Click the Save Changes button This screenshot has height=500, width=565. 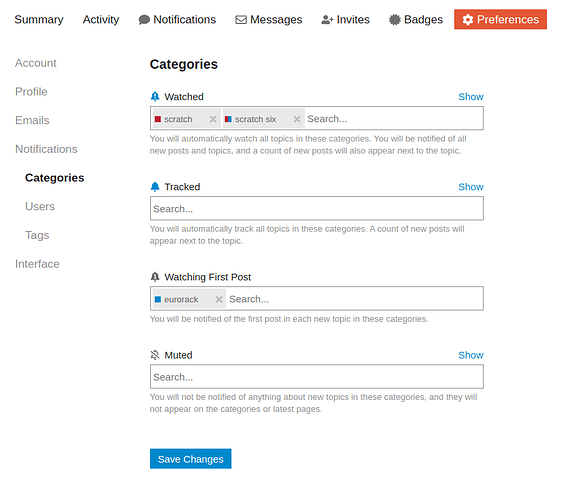[191, 459]
